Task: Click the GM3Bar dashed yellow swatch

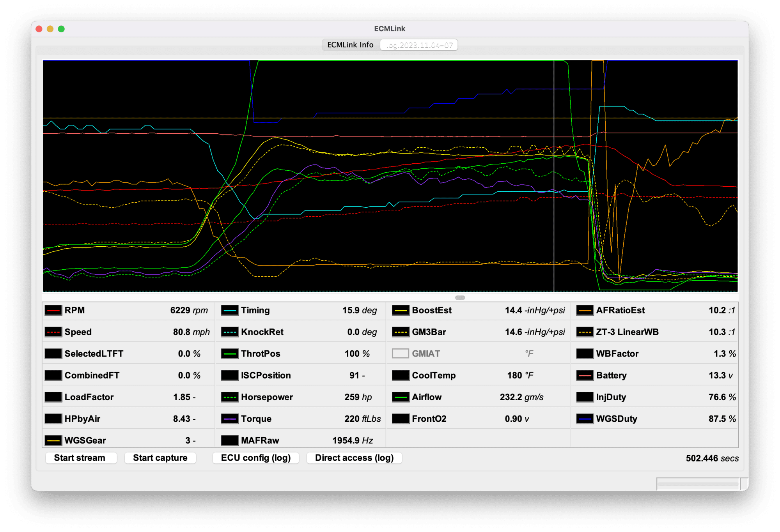Action: coord(401,332)
